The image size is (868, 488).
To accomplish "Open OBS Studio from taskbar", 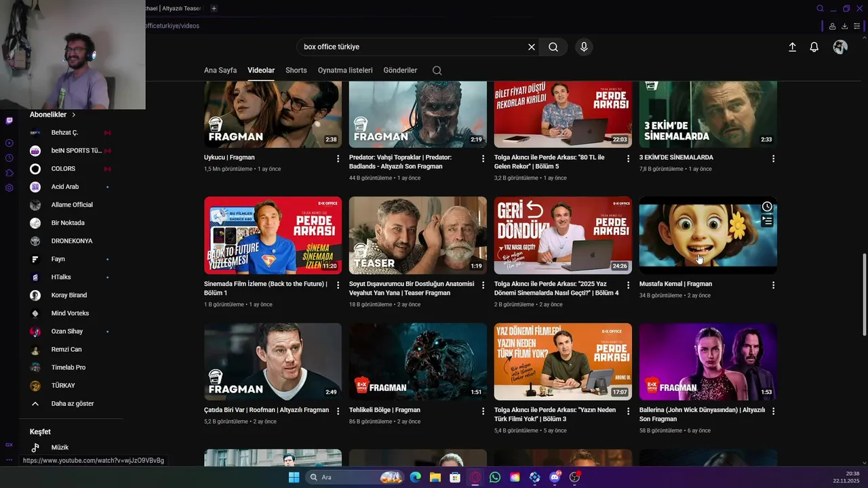I will click(575, 477).
